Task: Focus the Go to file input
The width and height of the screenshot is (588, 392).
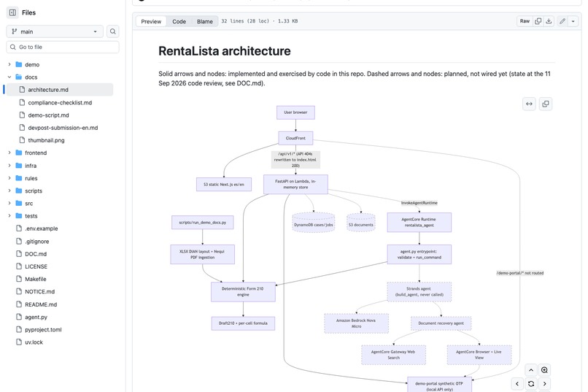Action: point(63,47)
